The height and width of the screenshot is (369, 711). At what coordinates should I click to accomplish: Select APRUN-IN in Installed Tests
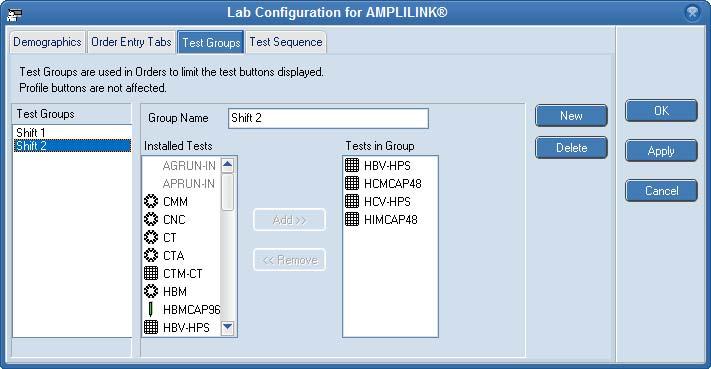click(x=189, y=184)
